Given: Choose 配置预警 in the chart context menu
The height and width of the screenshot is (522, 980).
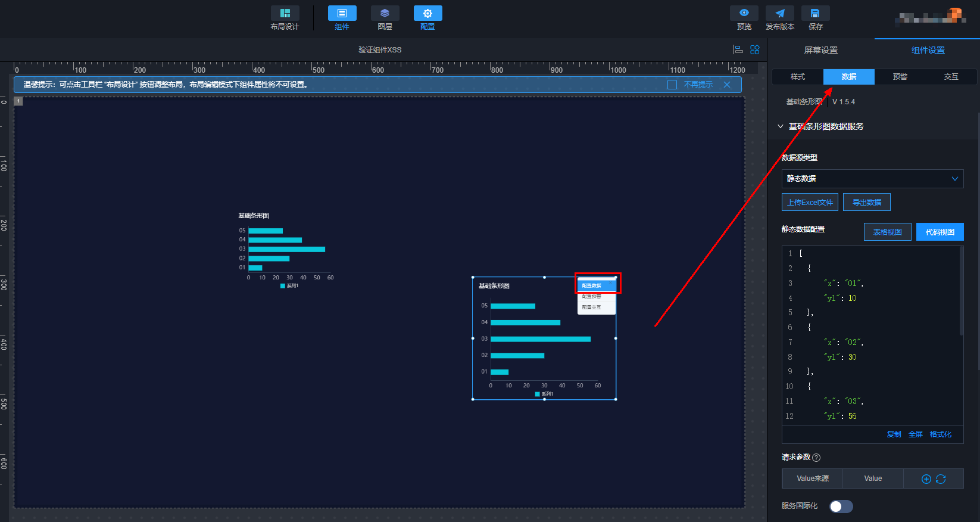Looking at the screenshot, I should 597,297.
